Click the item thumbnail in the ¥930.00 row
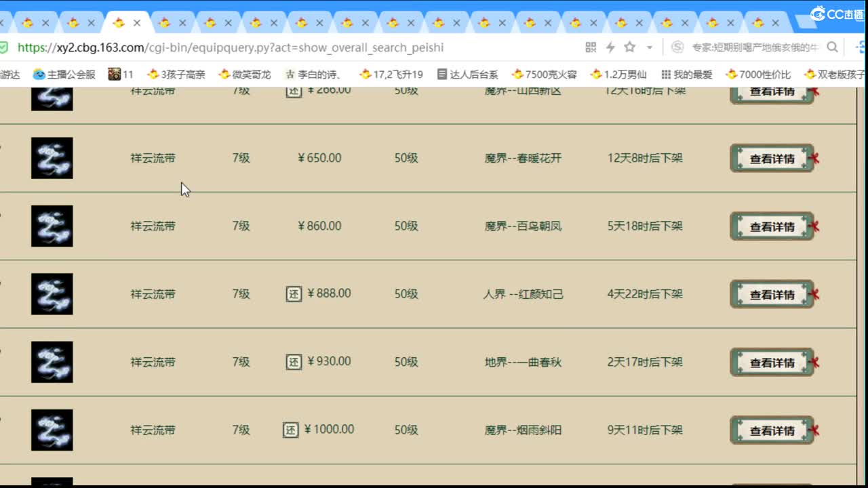The image size is (868, 488). click(x=52, y=362)
